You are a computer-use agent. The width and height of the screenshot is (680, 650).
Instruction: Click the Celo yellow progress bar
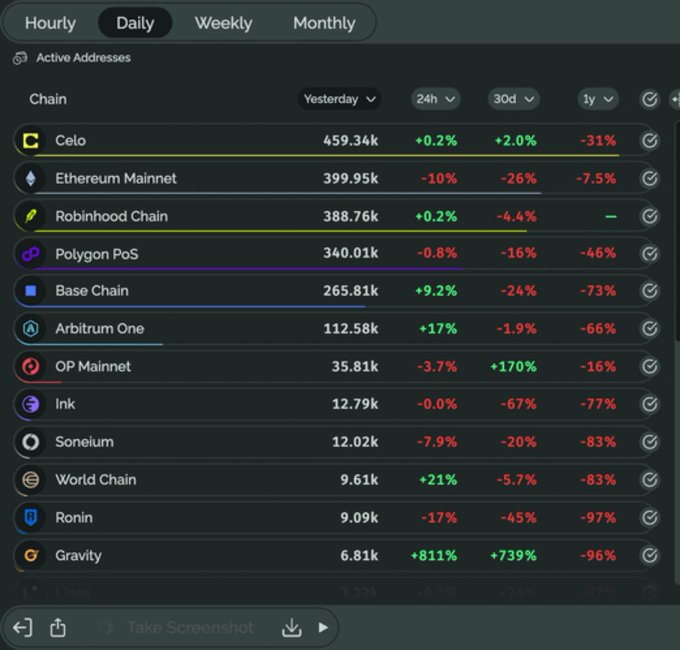[x=327, y=155]
